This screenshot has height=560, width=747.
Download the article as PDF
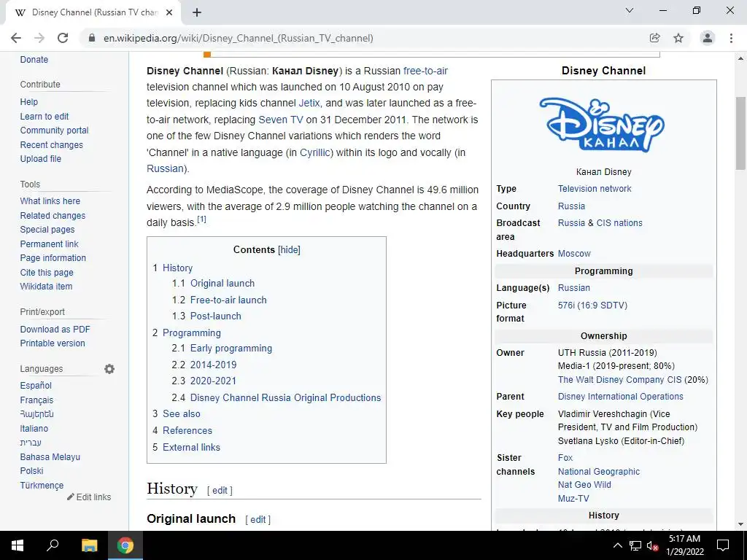click(55, 330)
